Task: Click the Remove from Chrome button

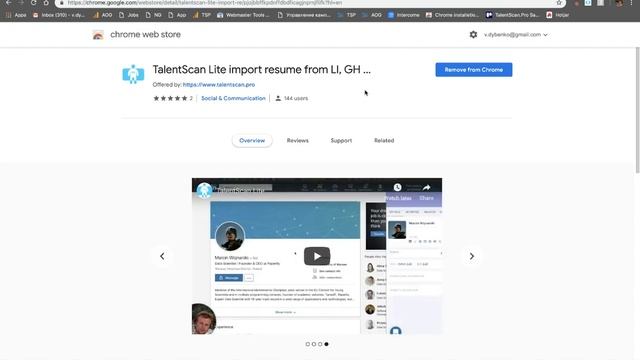Action: click(473, 70)
